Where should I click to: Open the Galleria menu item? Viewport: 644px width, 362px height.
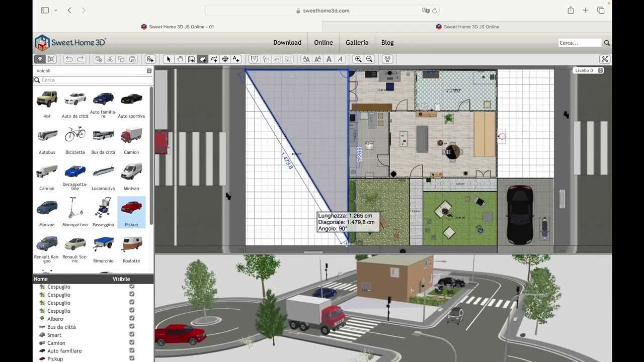point(357,43)
